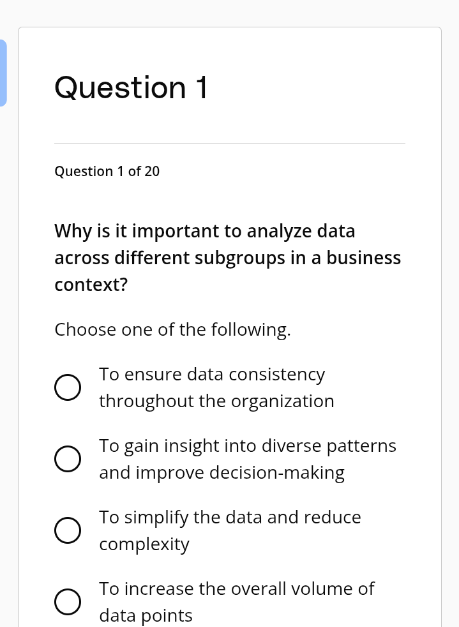Click the 'Choose one of the following.' instruction
The width and height of the screenshot is (459, 627).
pos(173,330)
